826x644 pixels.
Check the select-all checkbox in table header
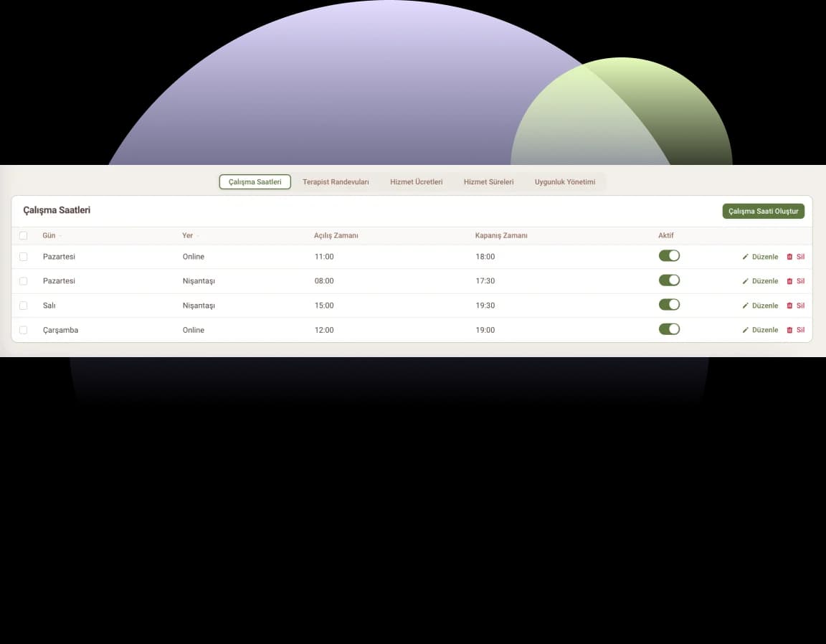pyautogui.click(x=24, y=235)
